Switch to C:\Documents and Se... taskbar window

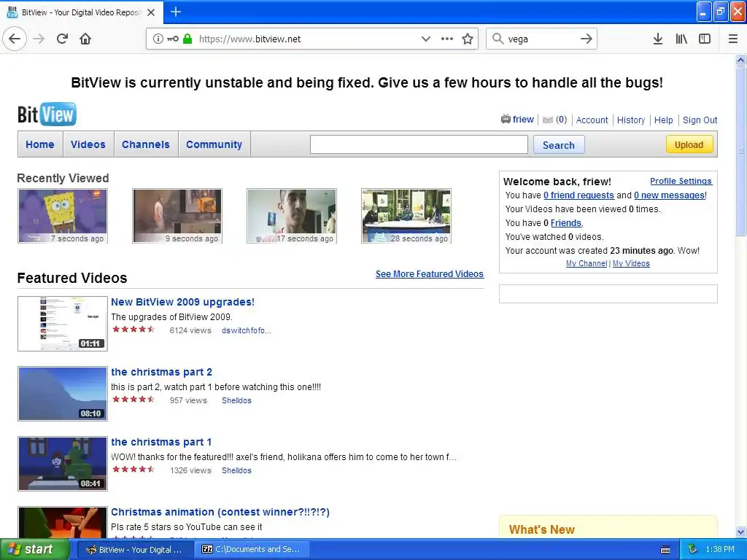click(x=252, y=550)
